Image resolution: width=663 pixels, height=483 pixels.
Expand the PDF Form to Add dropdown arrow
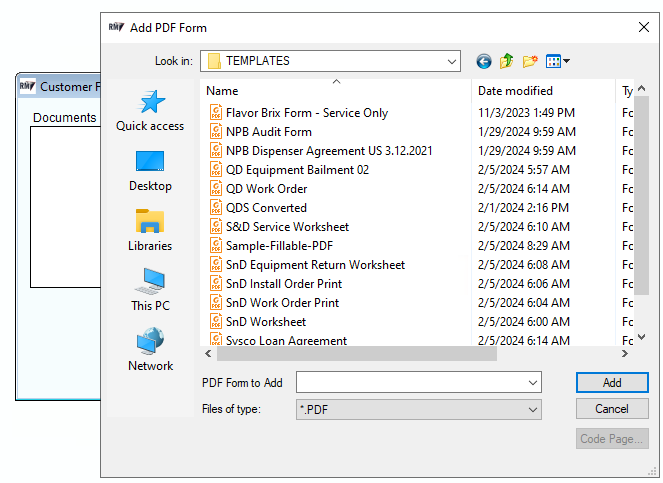point(532,383)
